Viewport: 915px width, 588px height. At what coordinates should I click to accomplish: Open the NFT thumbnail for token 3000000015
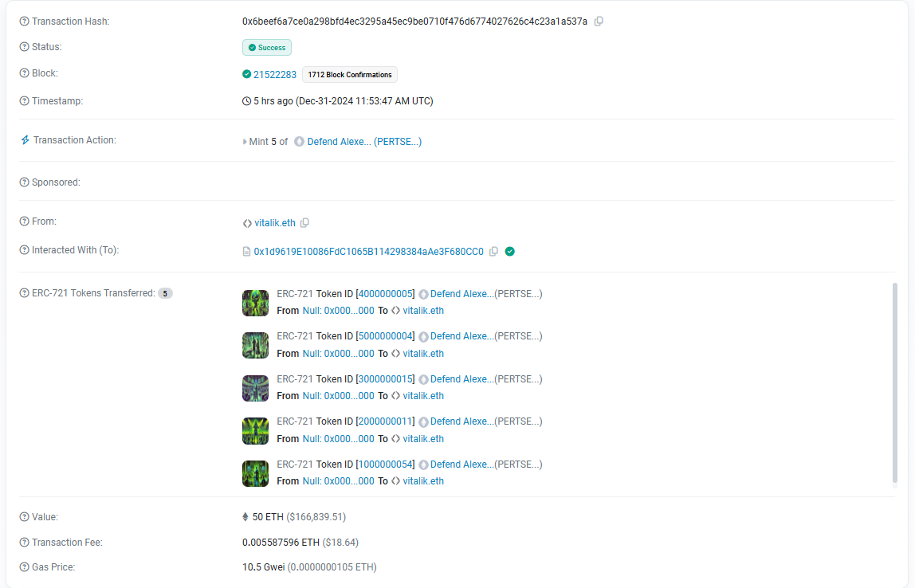click(x=256, y=389)
